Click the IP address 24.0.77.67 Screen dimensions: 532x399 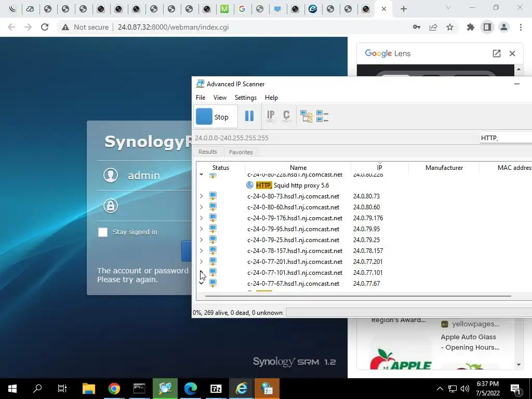[x=366, y=283]
